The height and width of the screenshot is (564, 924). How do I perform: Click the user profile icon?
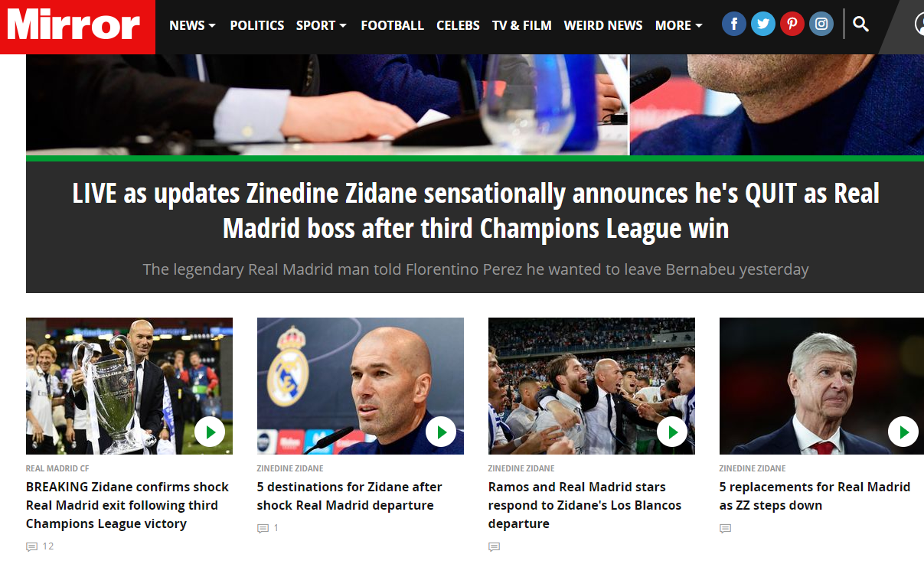919,24
